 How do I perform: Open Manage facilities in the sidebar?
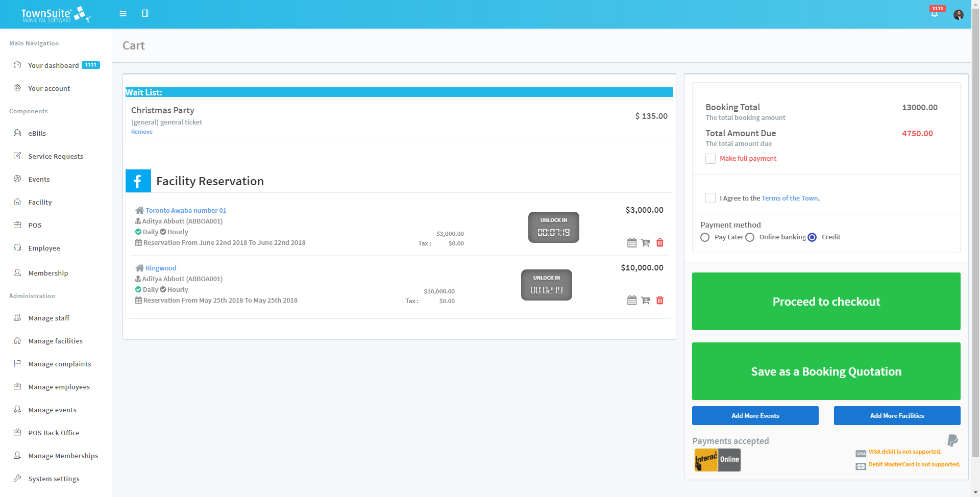pos(55,341)
